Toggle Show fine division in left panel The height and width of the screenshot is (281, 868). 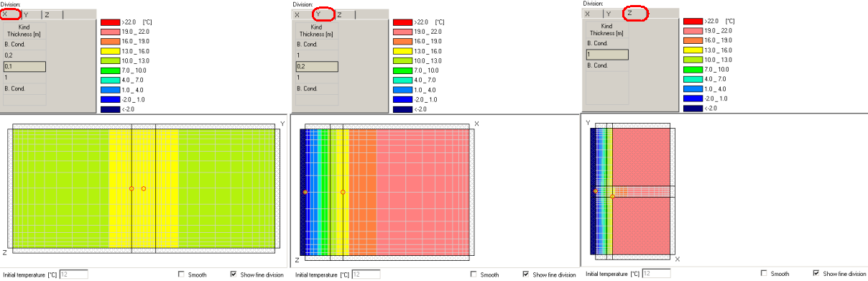pos(234,275)
